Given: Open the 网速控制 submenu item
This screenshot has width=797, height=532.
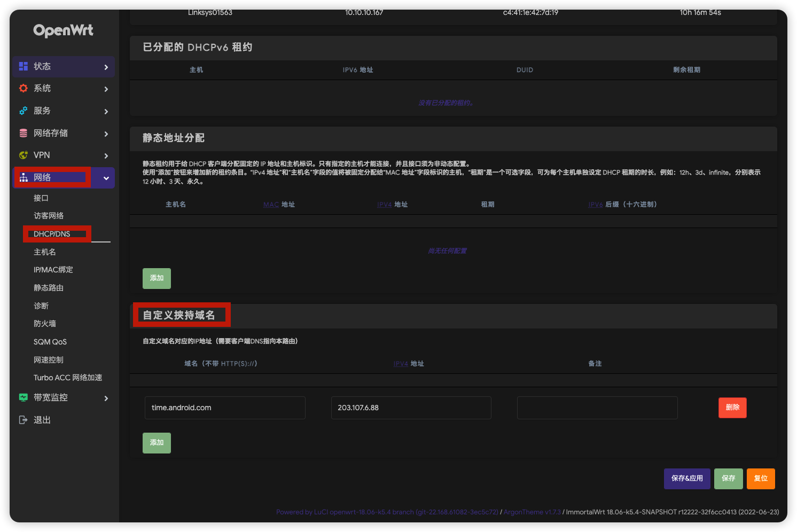Looking at the screenshot, I should [x=49, y=360].
